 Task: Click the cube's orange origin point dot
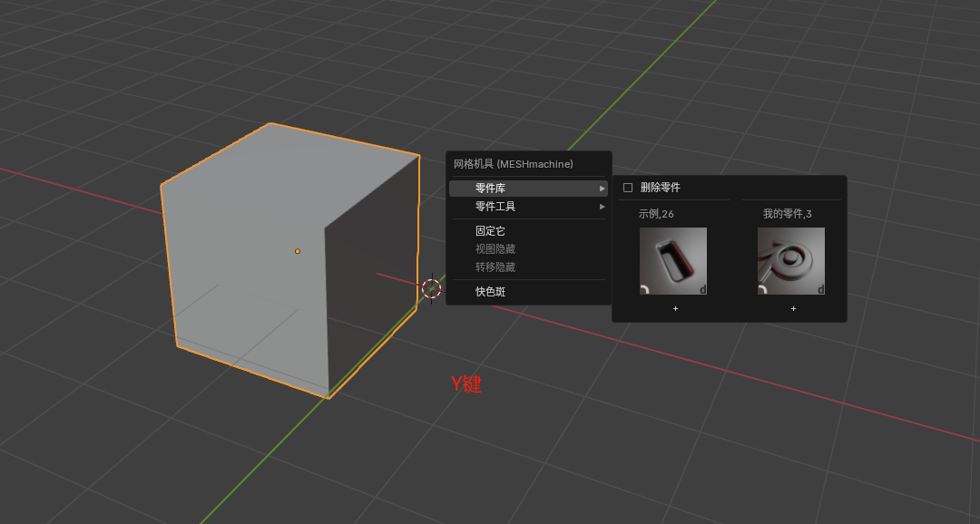click(x=298, y=251)
